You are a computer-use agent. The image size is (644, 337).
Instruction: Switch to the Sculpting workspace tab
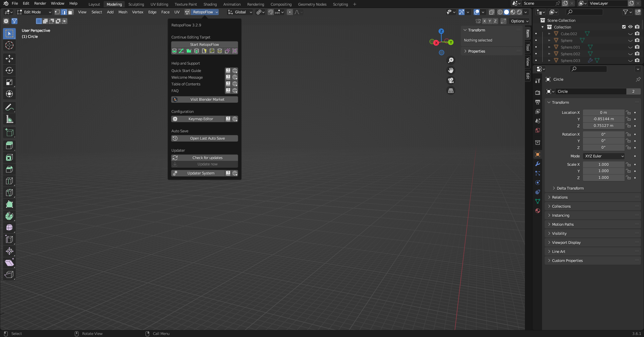tap(136, 4)
